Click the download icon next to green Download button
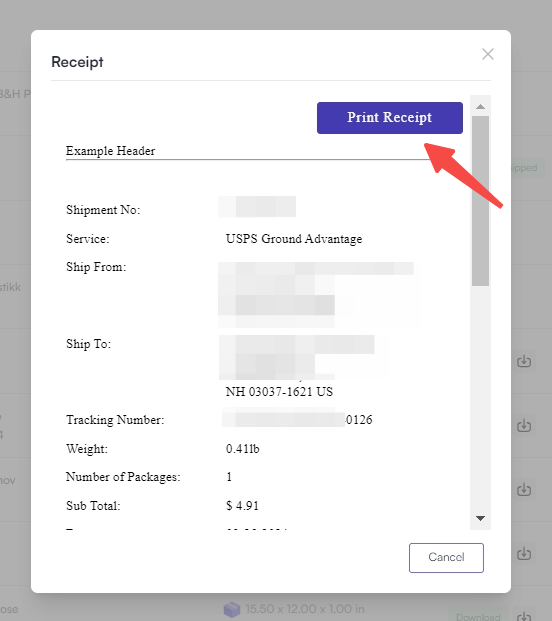Image resolution: width=552 pixels, height=621 pixels. pos(524,615)
